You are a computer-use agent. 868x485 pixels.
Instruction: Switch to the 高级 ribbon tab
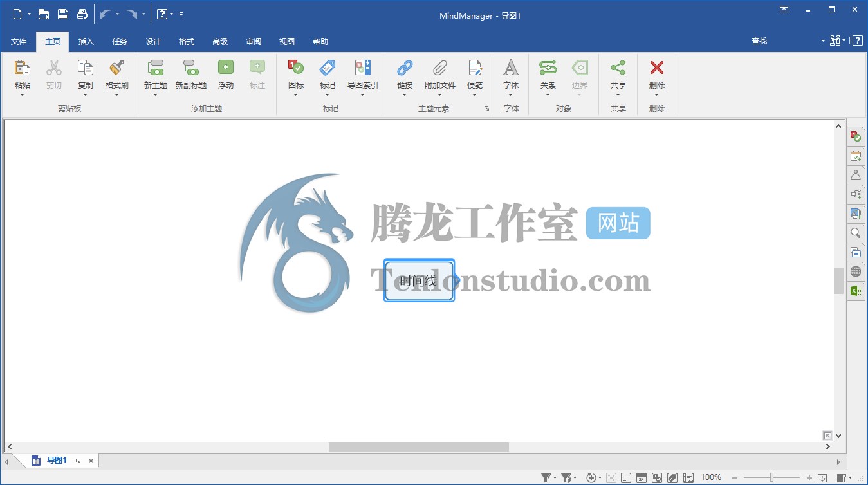point(219,41)
